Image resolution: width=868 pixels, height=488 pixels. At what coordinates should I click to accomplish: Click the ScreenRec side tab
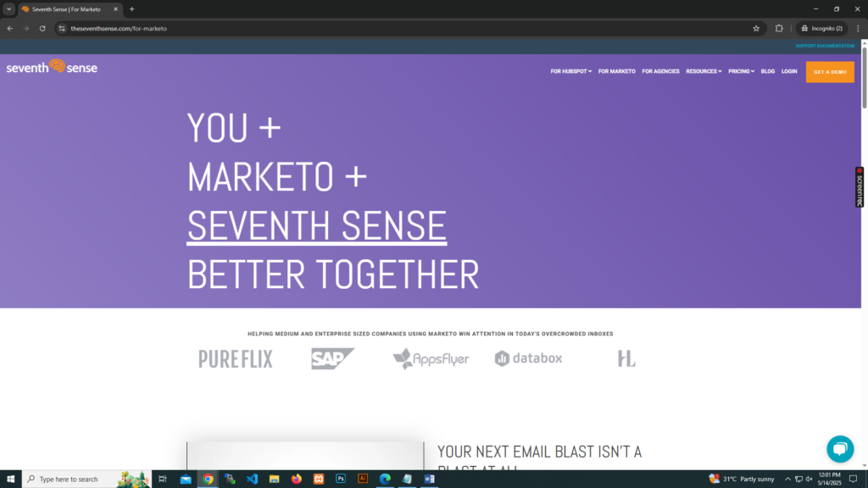860,187
